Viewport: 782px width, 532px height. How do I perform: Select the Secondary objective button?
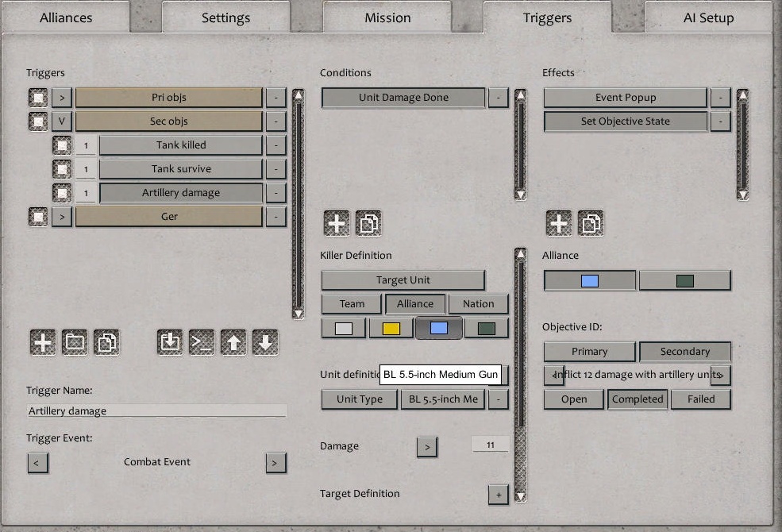click(x=684, y=351)
